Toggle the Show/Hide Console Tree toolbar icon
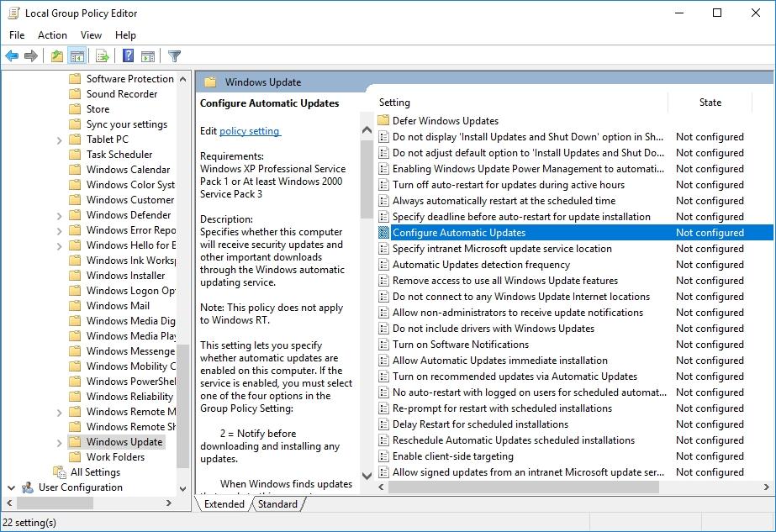This screenshot has width=776, height=532. pos(77,55)
